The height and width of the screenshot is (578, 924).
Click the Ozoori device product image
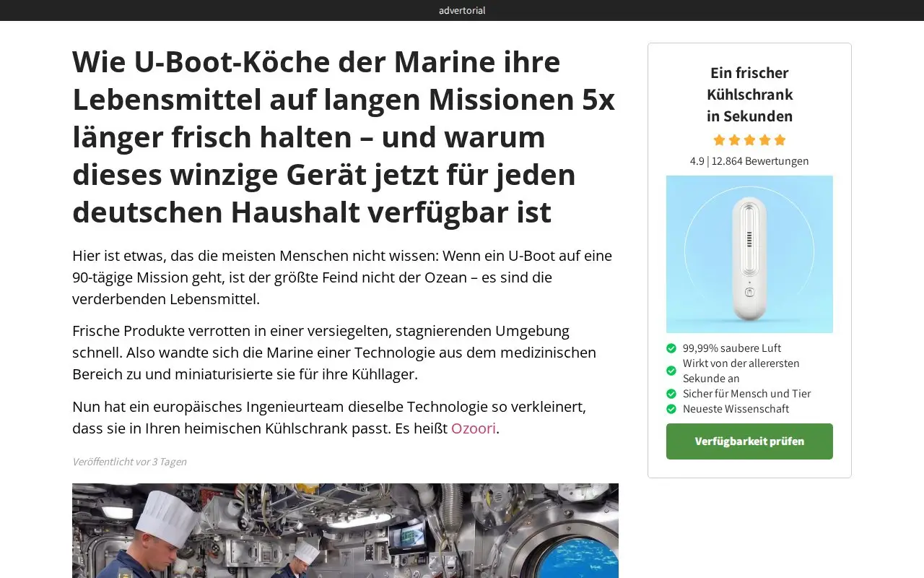pos(749,254)
